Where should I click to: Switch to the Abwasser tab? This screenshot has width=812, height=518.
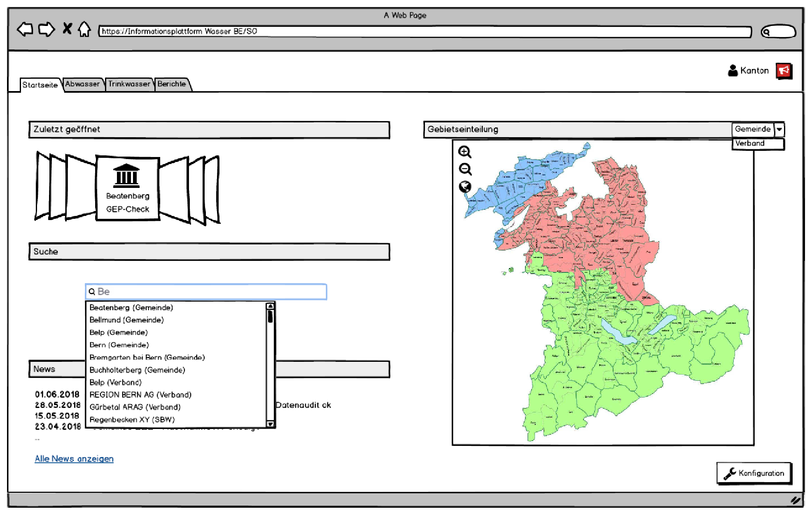pyautogui.click(x=82, y=84)
